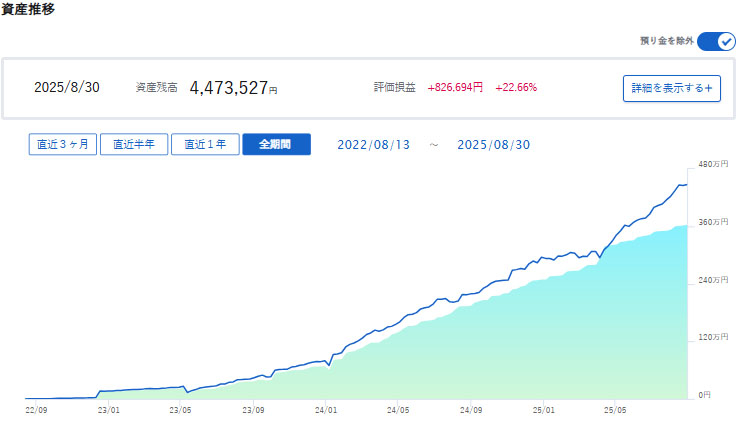Expand details with 詳細を表示する+ button
737x423 pixels.
click(672, 88)
